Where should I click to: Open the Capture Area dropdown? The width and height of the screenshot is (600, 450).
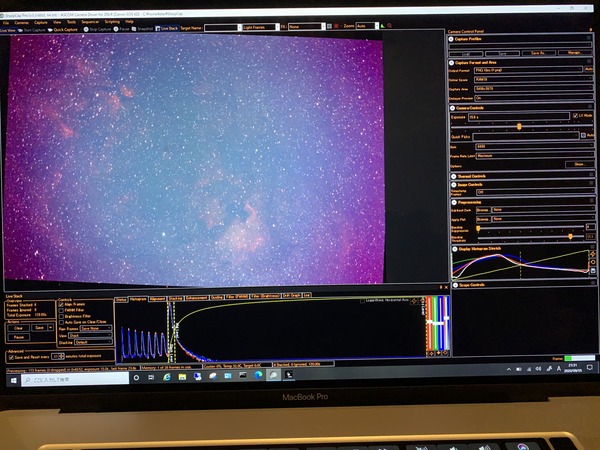point(534,89)
